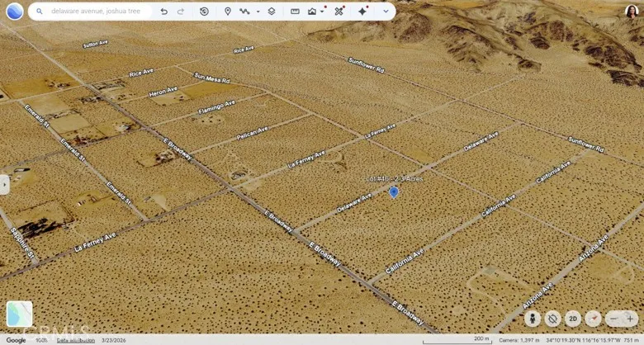Open Street View pegman mode
This screenshot has height=345, width=644.
pos(533,319)
